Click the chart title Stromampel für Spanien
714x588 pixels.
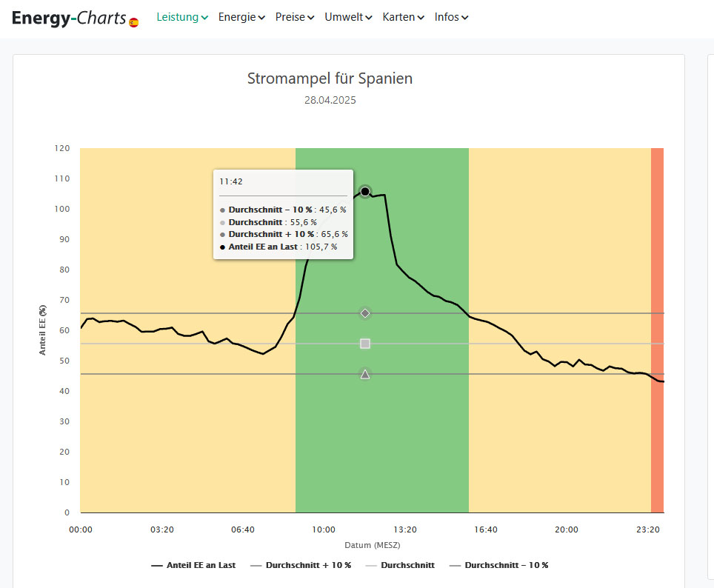click(330, 78)
